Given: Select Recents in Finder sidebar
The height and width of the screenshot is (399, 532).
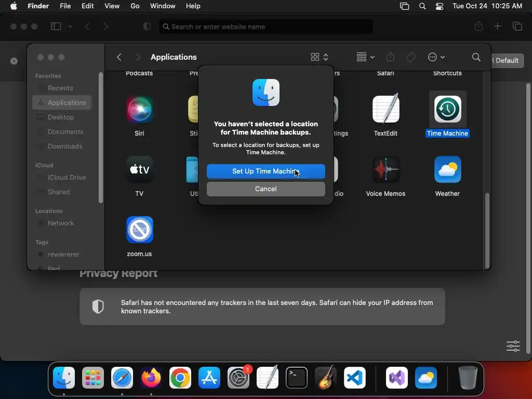Looking at the screenshot, I should pyautogui.click(x=62, y=88).
